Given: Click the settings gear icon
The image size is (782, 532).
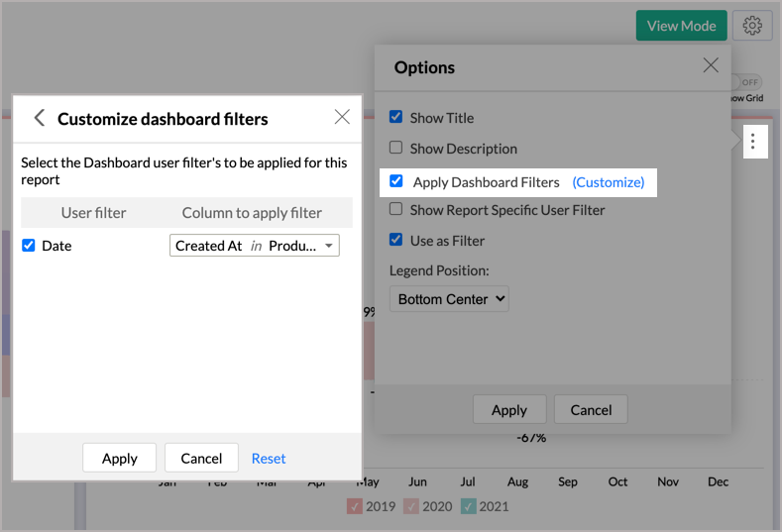Looking at the screenshot, I should 753,26.
